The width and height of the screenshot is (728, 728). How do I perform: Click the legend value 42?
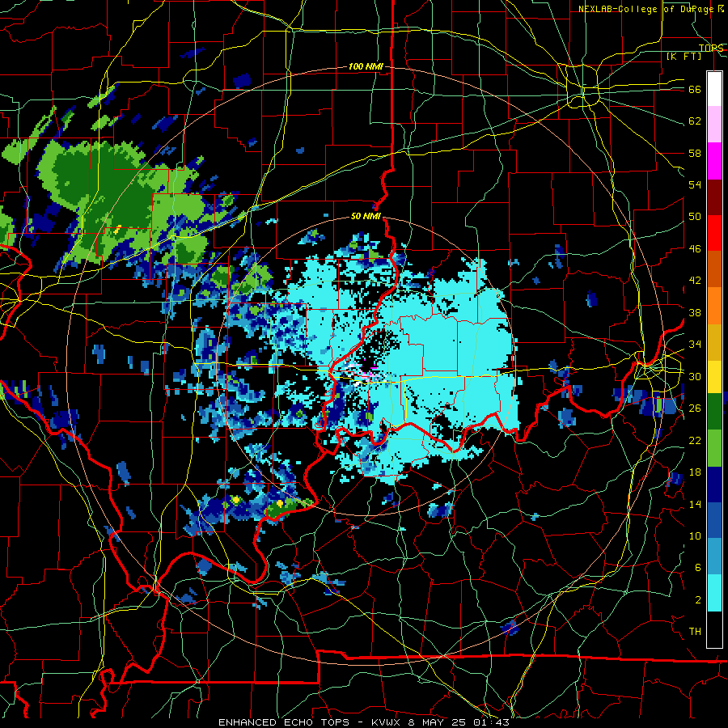point(695,281)
